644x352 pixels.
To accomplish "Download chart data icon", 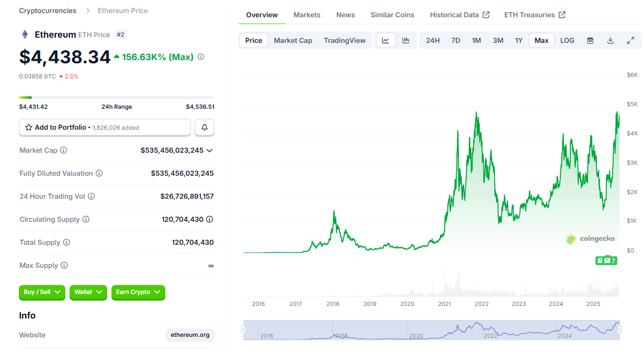I will coord(610,40).
